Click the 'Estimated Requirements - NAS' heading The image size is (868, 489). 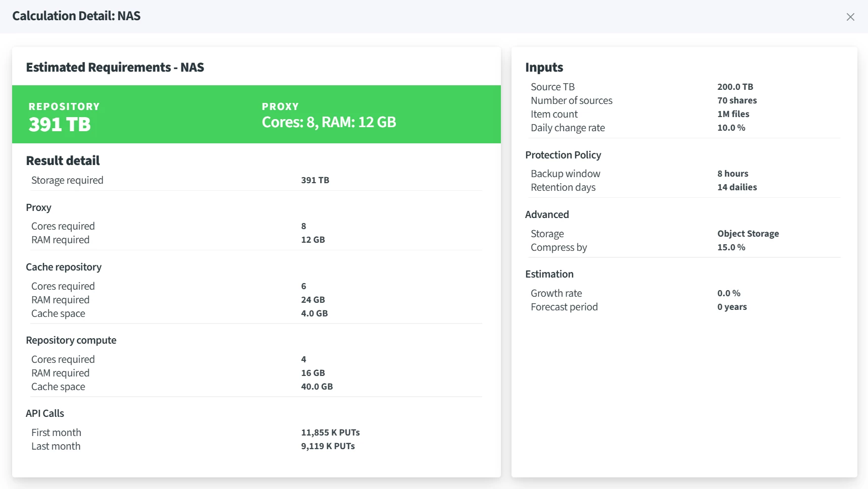point(115,67)
